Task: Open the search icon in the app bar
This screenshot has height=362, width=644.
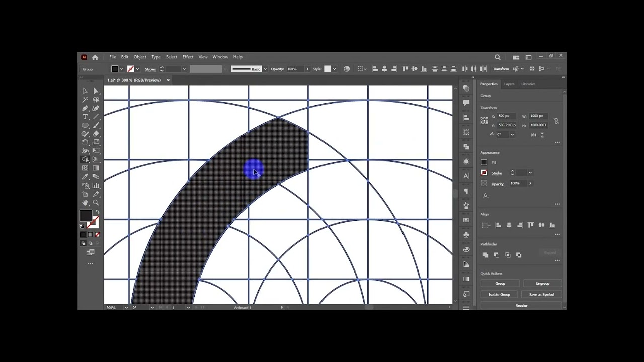Action: click(498, 57)
